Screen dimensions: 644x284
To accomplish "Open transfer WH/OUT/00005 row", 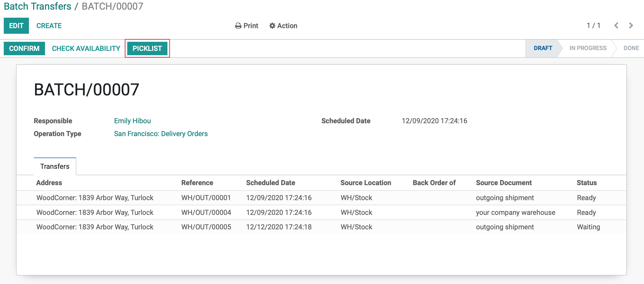I will 321,227.
